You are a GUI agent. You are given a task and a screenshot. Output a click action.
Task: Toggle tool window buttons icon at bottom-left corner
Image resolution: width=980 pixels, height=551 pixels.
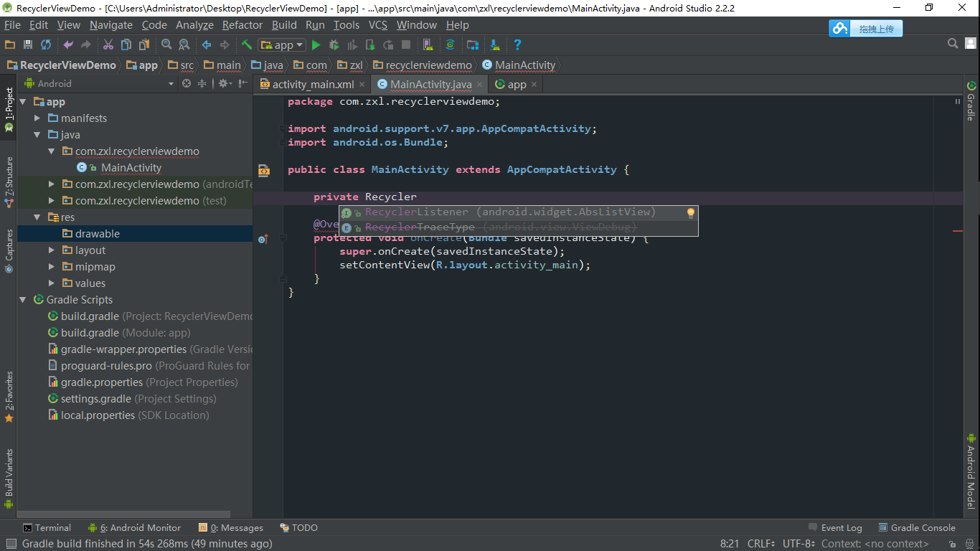click(x=10, y=545)
